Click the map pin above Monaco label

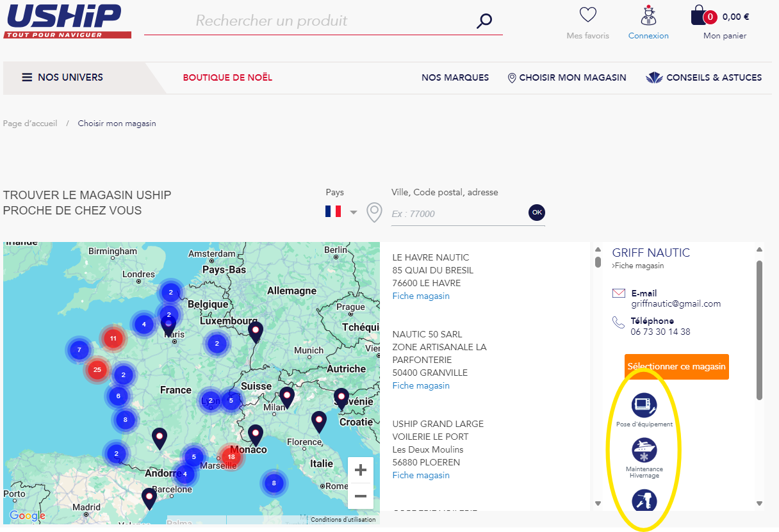[256, 435]
